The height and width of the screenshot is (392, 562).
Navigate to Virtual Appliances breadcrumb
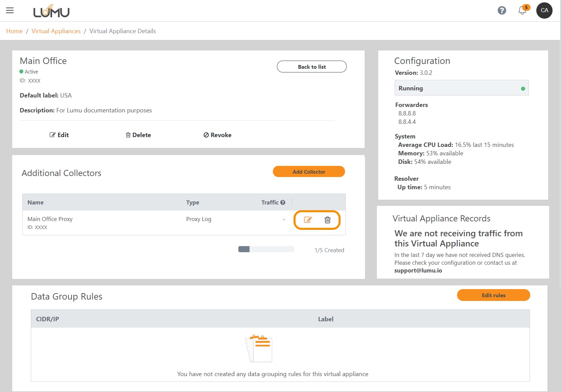[56, 31]
